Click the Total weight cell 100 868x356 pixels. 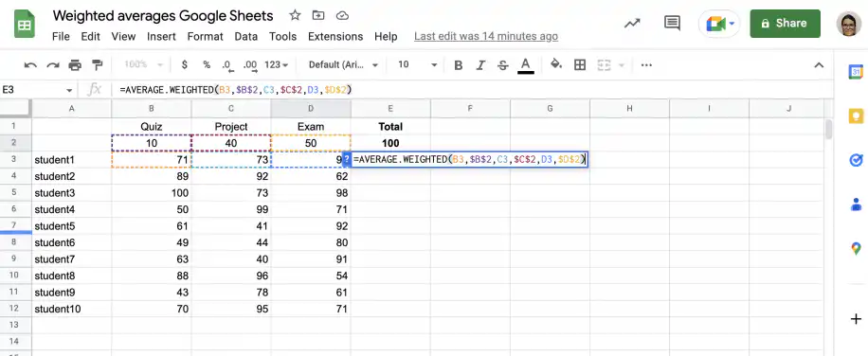point(390,143)
